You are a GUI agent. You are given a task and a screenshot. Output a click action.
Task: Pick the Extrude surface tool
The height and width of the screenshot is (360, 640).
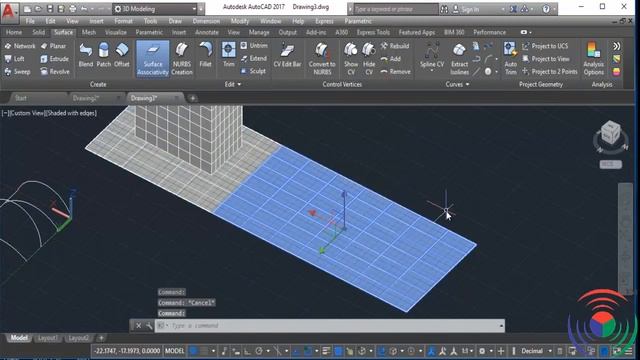tap(55, 59)
